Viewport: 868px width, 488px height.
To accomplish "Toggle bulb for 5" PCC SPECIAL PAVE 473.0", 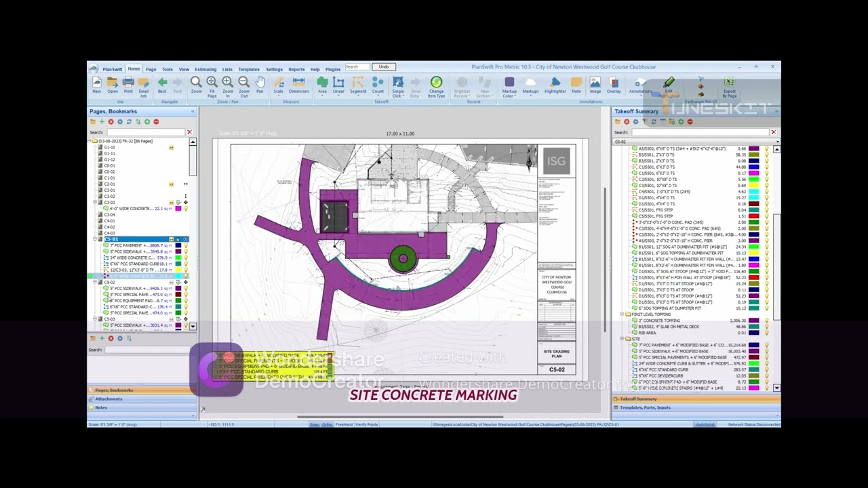I will coord(186,295).
